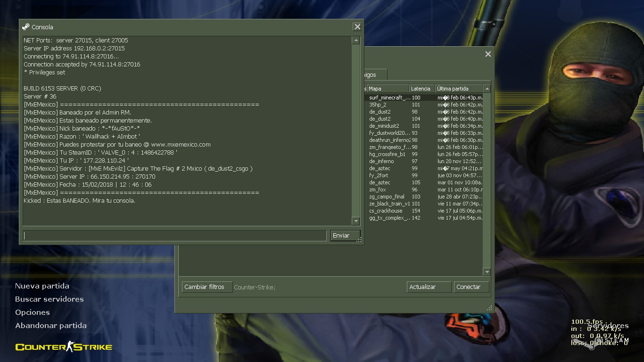Screen dimensions: 644x362
Task: Select the surf_minecraft server row
Action: pos(424,98)
